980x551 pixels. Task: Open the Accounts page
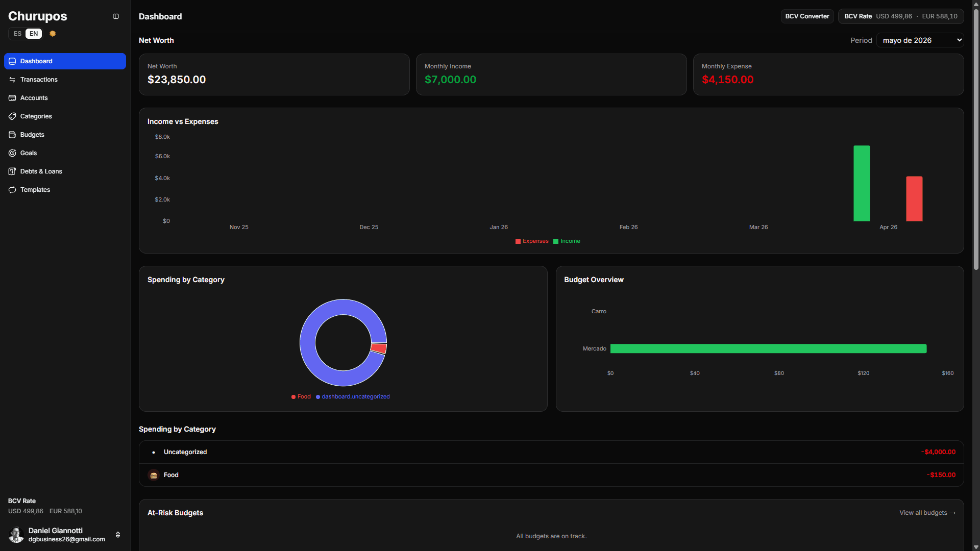65,98
